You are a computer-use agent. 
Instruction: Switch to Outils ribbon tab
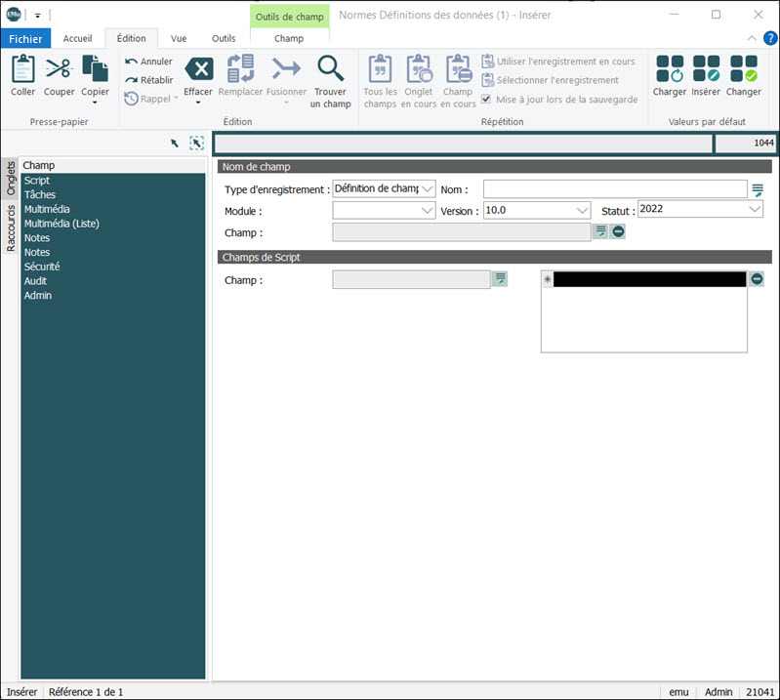pyautogui.click(x=224, y=38)
